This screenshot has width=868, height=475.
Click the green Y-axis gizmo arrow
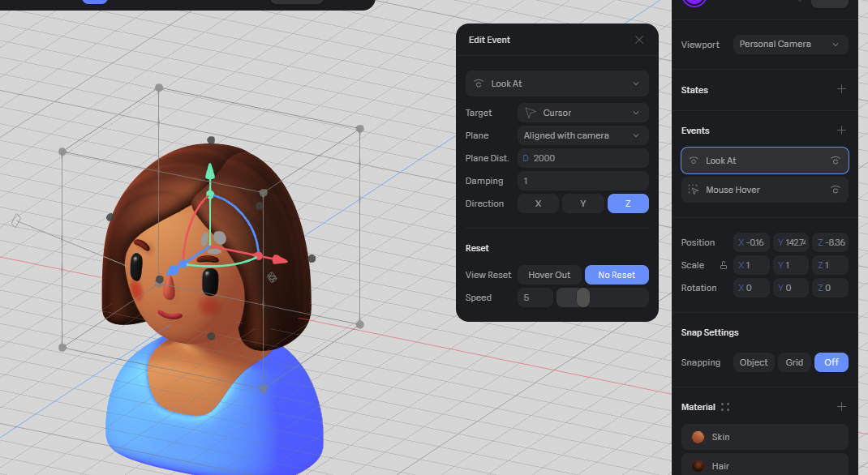point(210,171)
